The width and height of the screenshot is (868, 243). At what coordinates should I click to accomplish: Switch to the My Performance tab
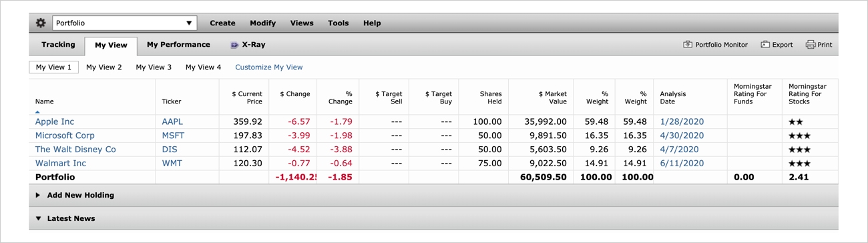pyautogui.click(x=178, y=45)
